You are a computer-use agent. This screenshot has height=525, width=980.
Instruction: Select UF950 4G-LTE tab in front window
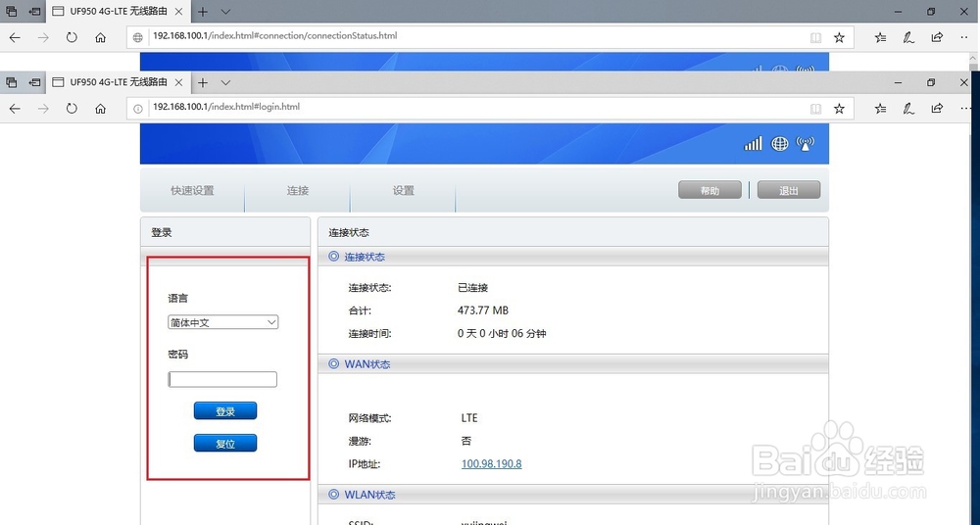tap(118, 82)
